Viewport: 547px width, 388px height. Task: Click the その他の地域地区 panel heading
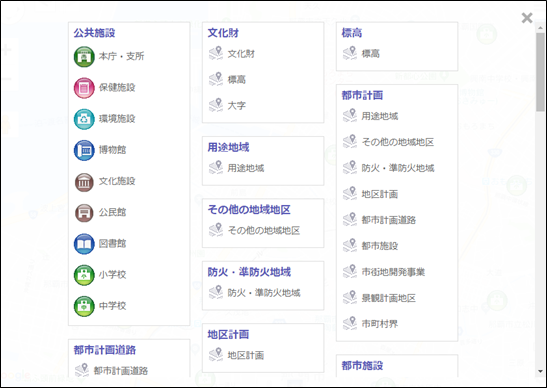click(x=249, y=210)
